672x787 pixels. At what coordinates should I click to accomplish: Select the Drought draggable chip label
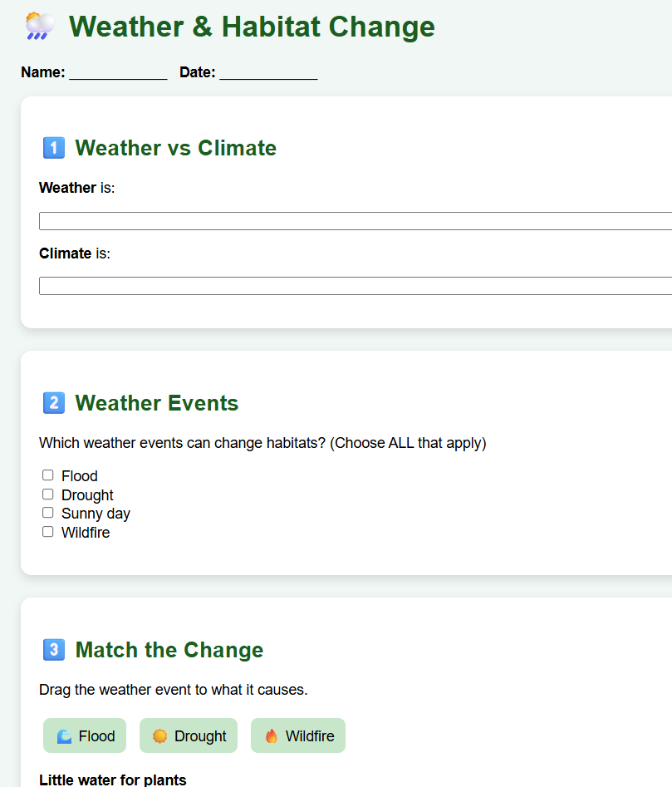point(200,736)
